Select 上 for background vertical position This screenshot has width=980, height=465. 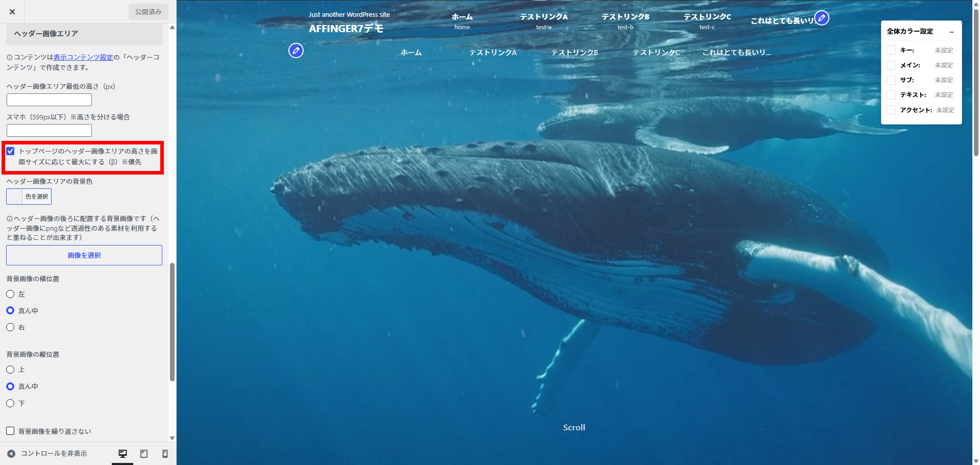(10, 370)
